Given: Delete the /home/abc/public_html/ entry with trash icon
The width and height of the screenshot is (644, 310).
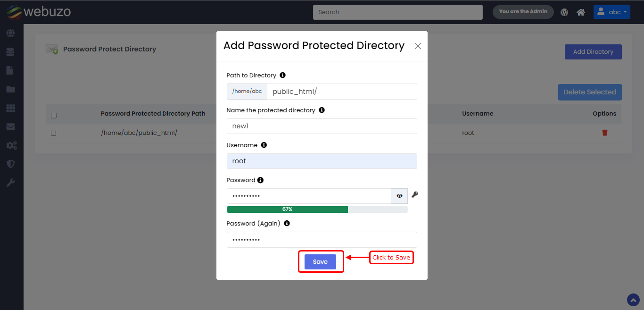Looking at the screenshot, I should point(605,133).
